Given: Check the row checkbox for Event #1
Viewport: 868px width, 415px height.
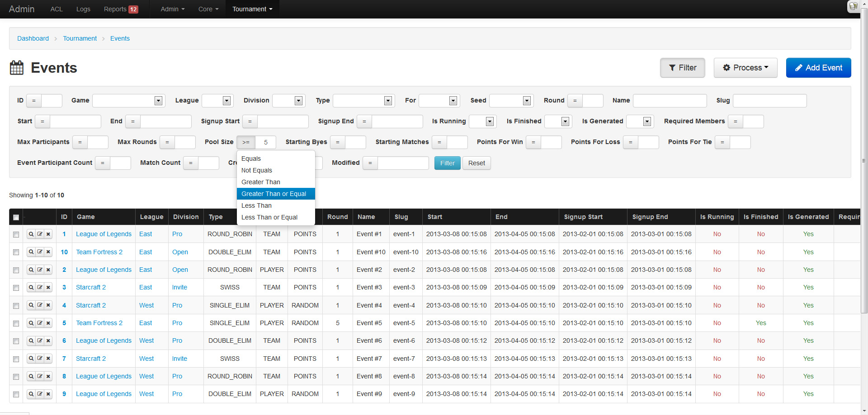Looking at the screenshot, I should coord(16,234).
